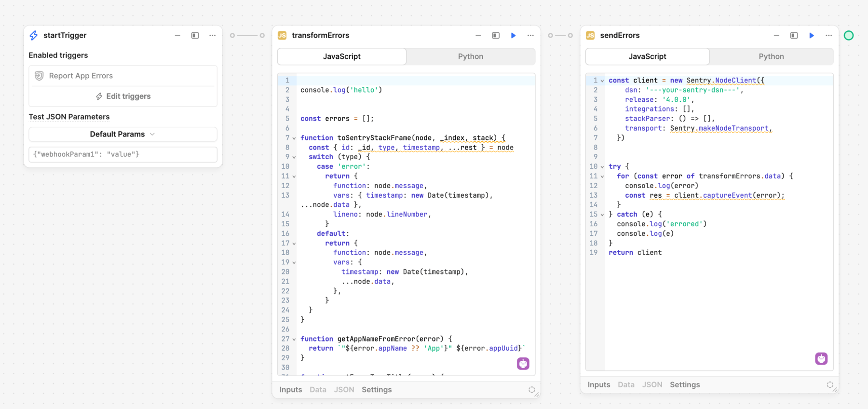This screenshot has width=868, height=409.
Task: Click the sendErrors block title
Action: pyautogui.click(x=620, y=35)
